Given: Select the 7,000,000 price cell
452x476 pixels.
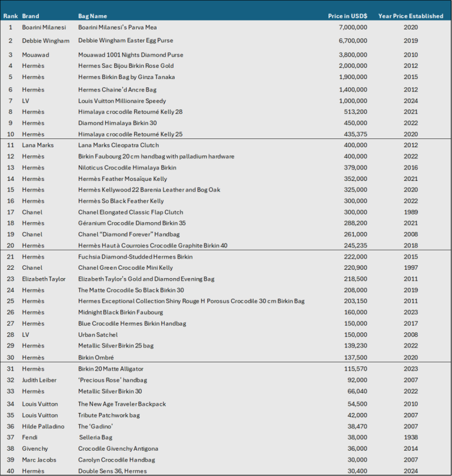Looking at the screenshot, I should coord(353,27).
